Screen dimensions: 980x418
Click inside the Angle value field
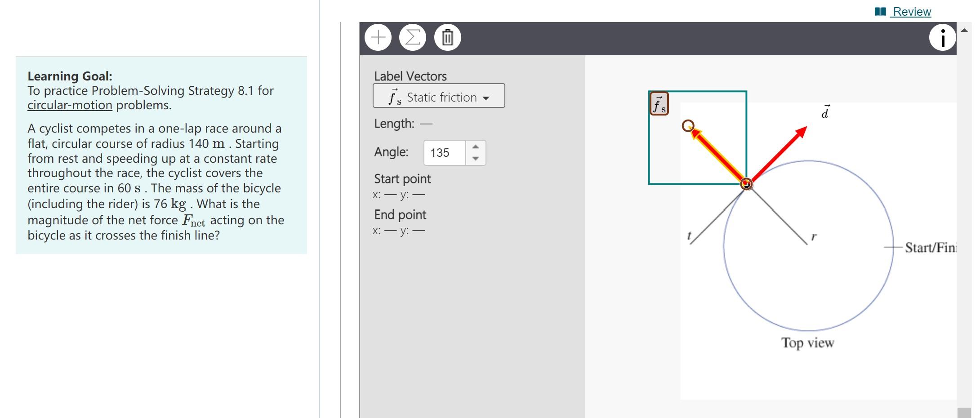[443, 153]
